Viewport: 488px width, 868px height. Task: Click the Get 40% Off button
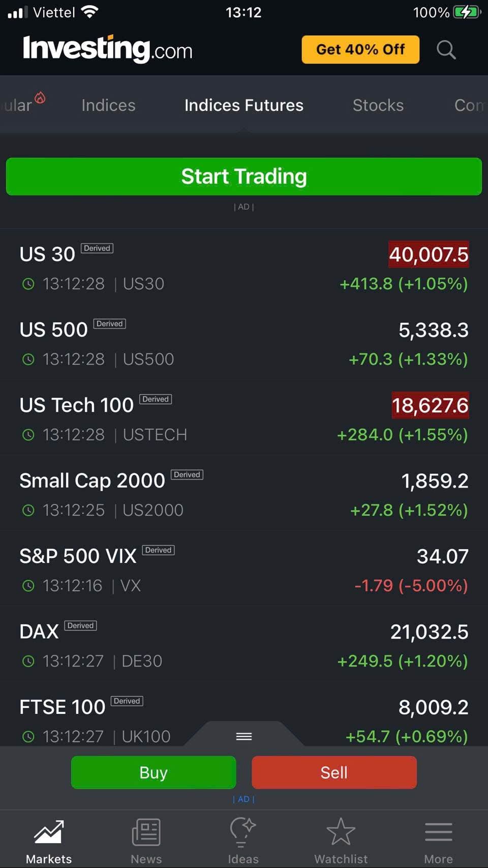(x=360, y=49)
